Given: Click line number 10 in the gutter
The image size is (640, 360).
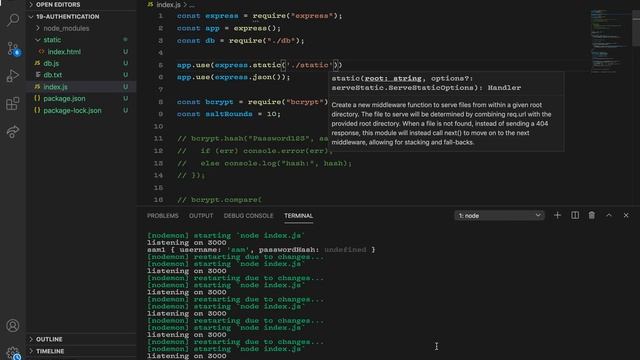Looking at the screenshot, I should coord(158,126).
